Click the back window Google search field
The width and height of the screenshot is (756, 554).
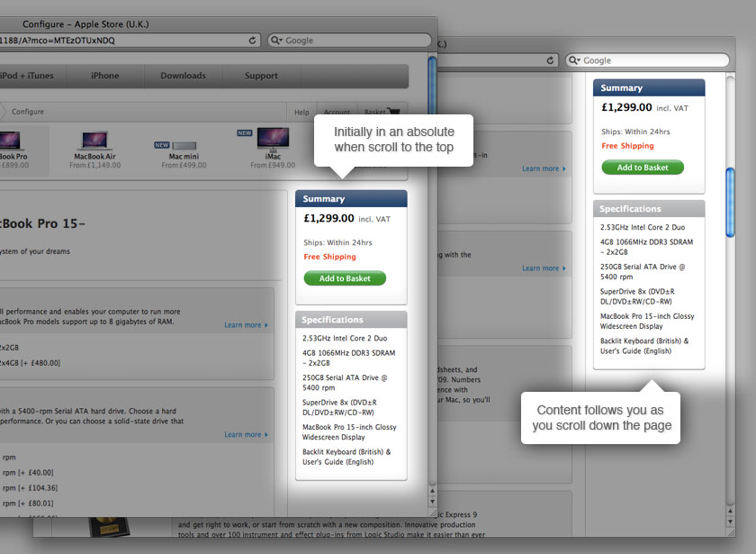[x=647, y=60]
